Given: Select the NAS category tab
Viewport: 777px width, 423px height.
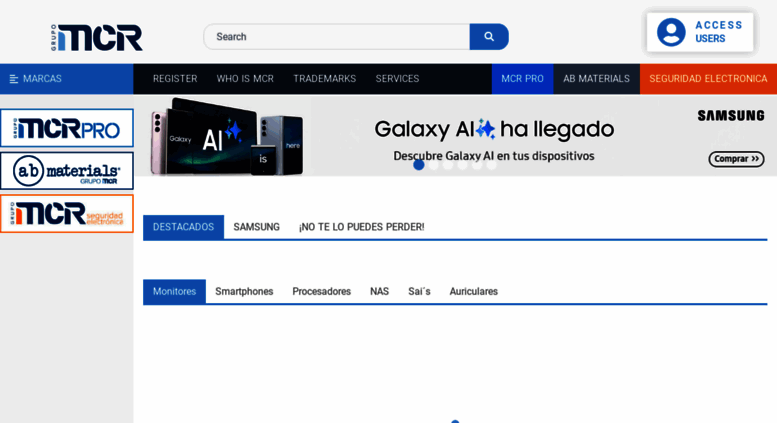Looking at the screenshot, I should click(x=380, y=291).
